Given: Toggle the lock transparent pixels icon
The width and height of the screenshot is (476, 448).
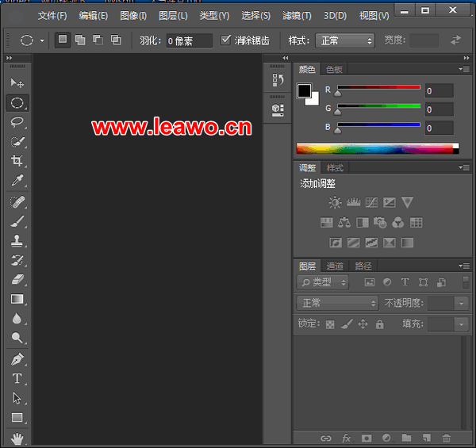Looking at the screenshot, I should point(330,324).
